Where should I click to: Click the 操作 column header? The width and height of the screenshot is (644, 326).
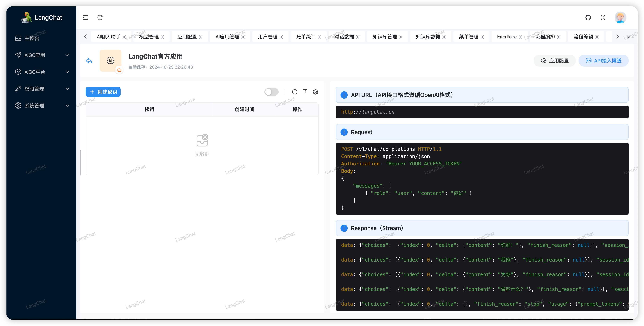pyautogui.click(x=297, y=109)
